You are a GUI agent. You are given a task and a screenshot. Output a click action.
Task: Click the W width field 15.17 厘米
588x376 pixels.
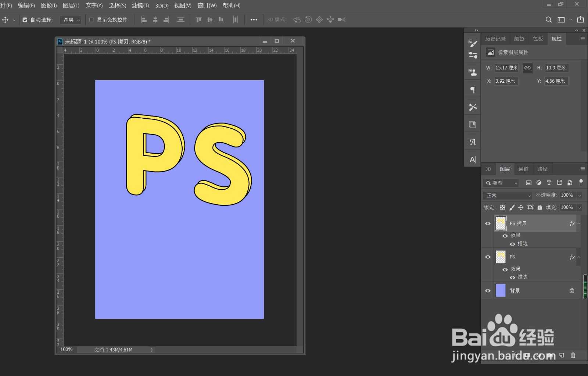click(506, 68)
